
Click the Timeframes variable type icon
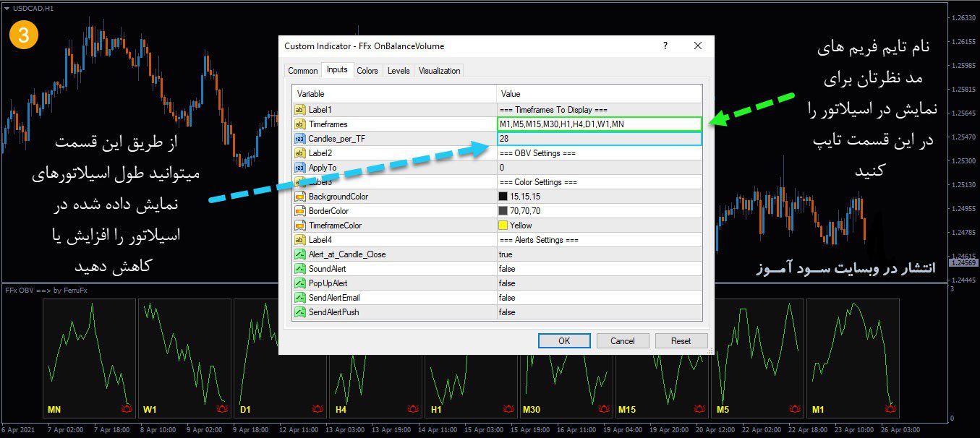pyautogui.click(x=300, y=124)
